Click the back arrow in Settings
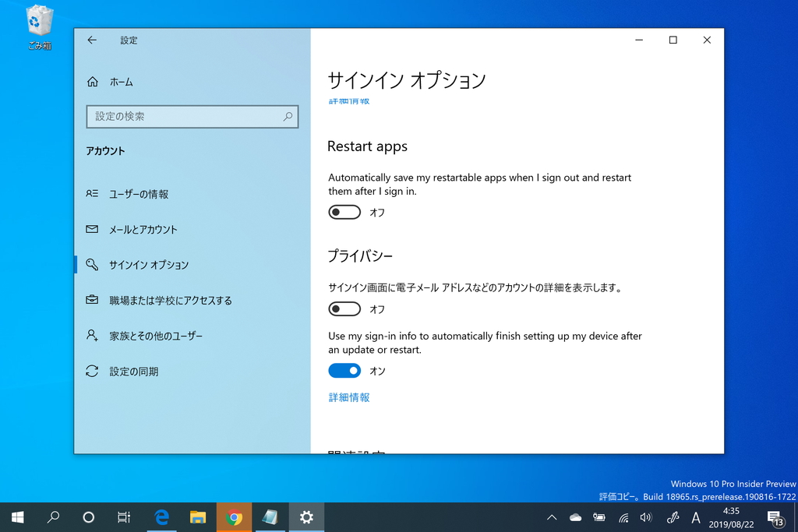The image size is (798, 532). (94, 40)
